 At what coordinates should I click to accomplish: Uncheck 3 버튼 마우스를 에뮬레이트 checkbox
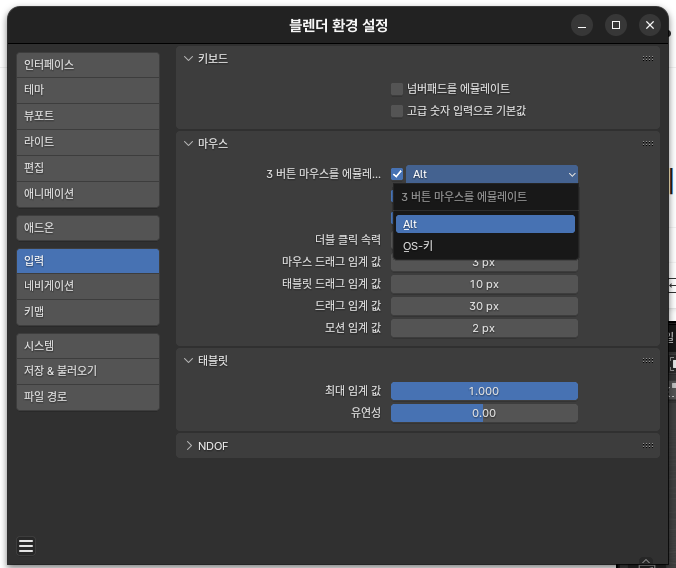coord(397,174)
